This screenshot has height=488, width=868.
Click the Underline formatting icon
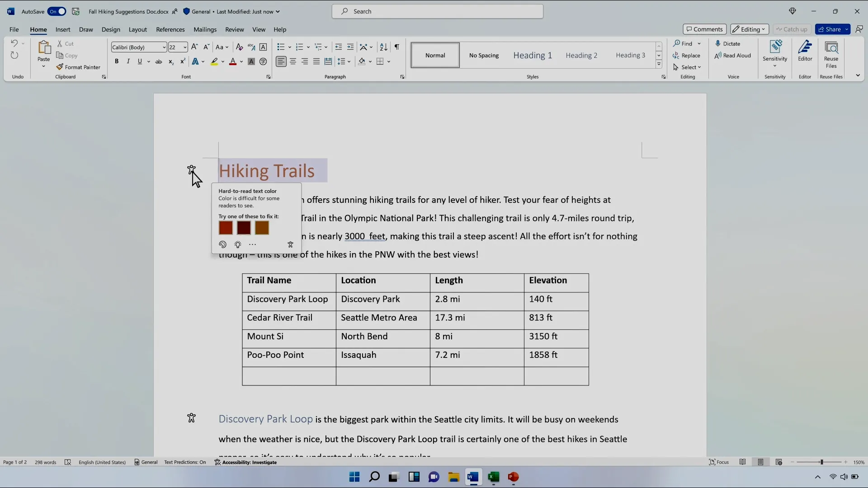140,62
